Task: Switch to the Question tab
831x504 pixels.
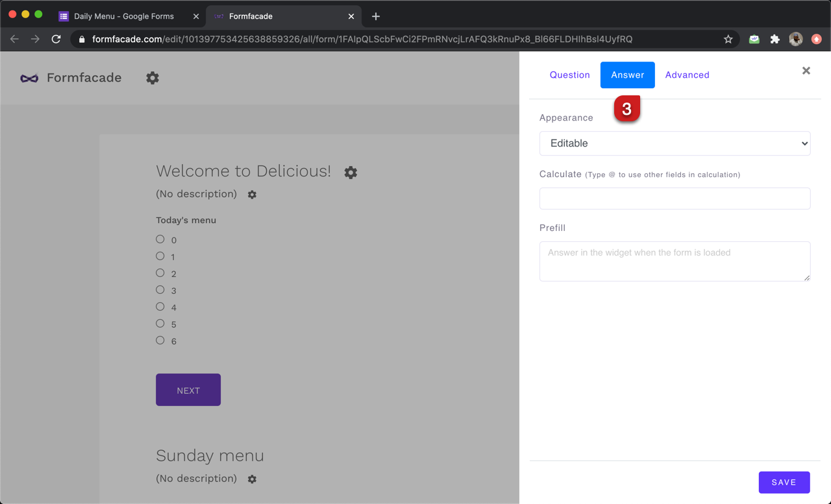Action: (x=569, y=75)
